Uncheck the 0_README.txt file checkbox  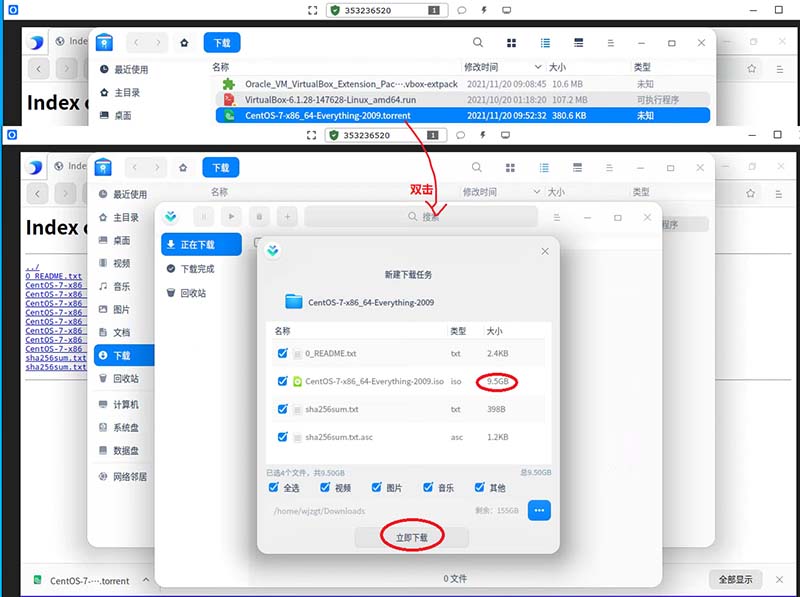(x=282, y=353)
